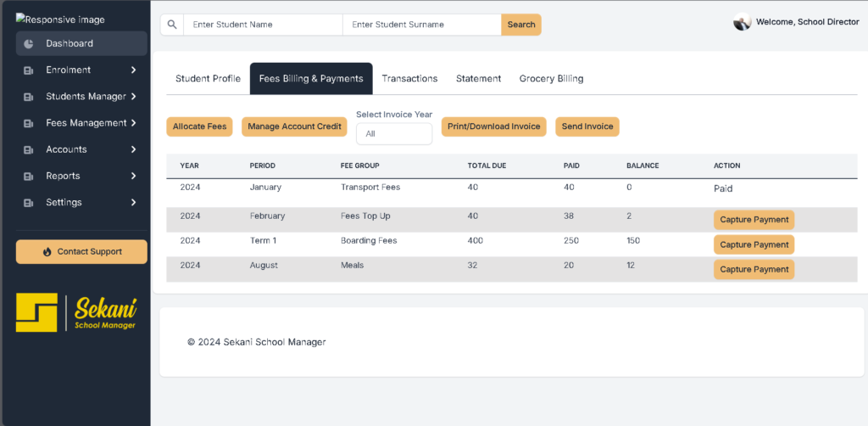The width and height of the screenshot is (868, 426).
Task: Focus the Enter Student Name field
Action: tap(263, 25)
